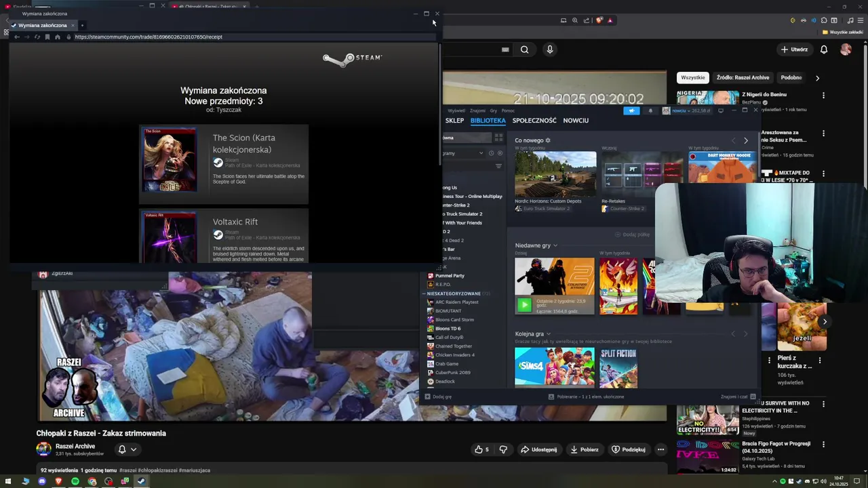Switch to BIBLIOTEKA tab in Steam

[488, 121]
